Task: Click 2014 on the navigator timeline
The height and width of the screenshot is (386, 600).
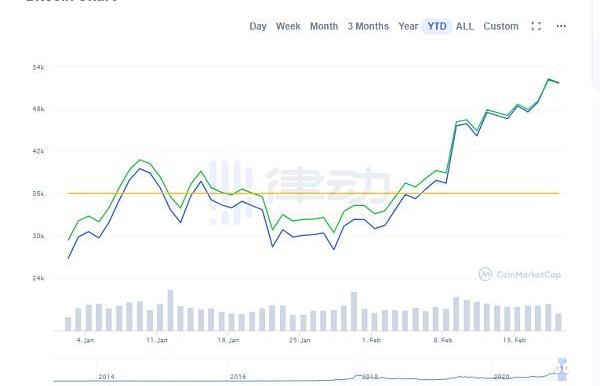Action: point(106,377)
